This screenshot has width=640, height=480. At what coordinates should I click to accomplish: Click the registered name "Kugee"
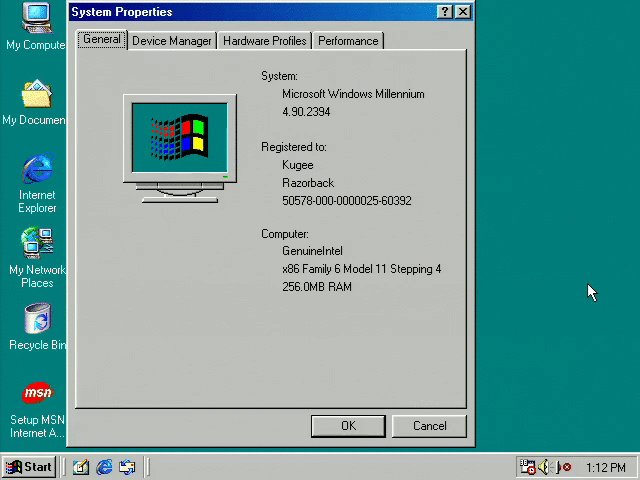298,165
